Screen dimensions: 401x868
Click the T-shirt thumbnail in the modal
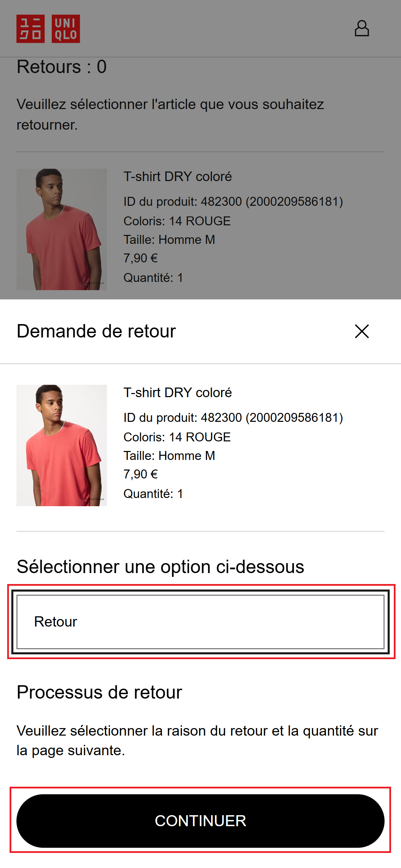[62, 449]
